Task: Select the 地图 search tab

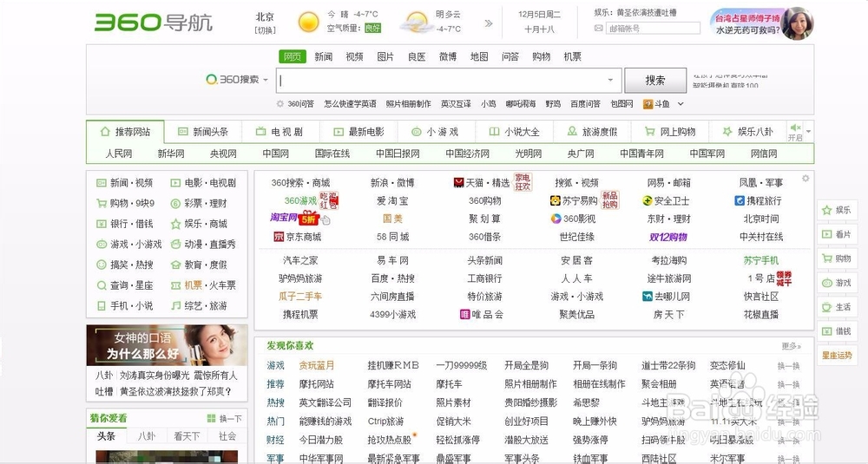Action: point(479,56)
